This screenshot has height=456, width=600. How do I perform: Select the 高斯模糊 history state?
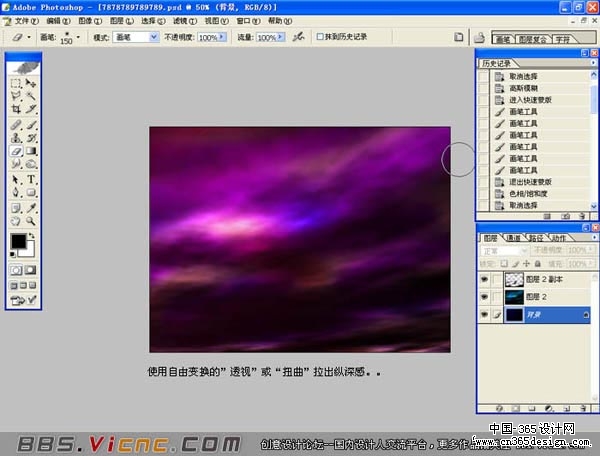(523, 88)
